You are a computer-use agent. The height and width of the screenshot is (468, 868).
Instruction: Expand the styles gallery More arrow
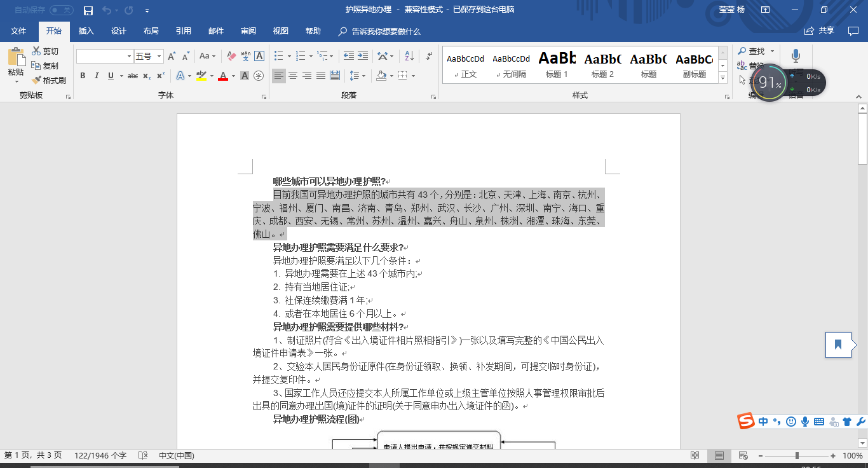coord(722,78)
